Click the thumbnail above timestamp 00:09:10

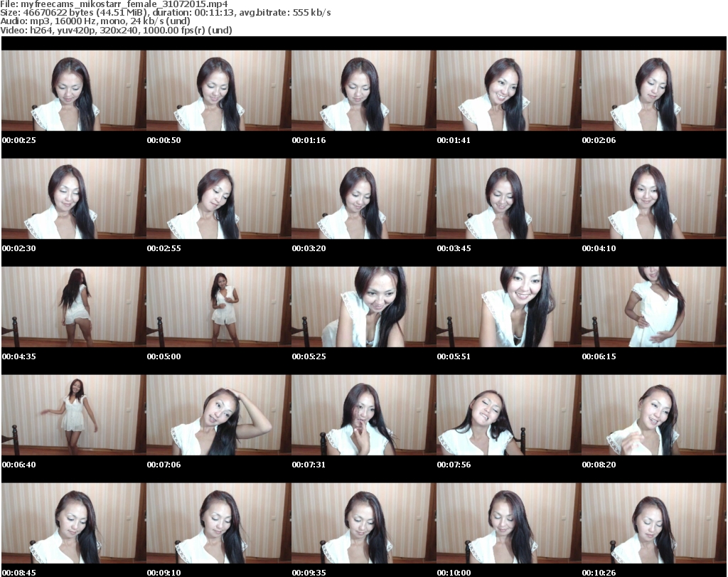(x=219, y=523)
